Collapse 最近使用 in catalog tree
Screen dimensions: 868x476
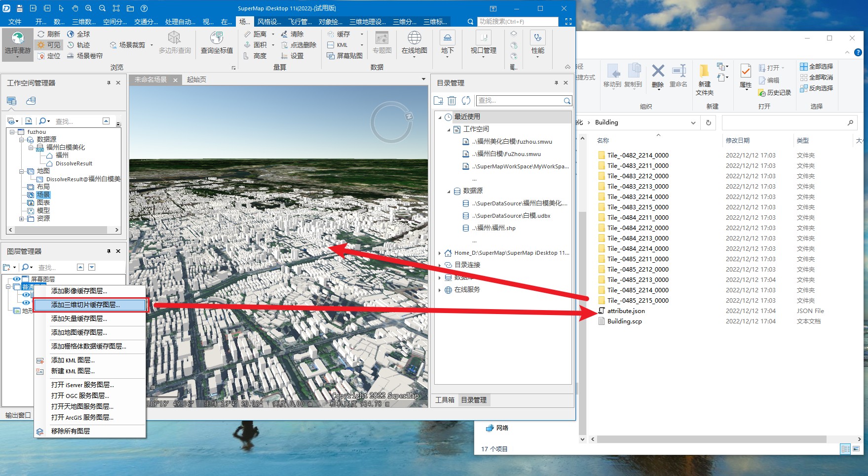click(440, 117)
